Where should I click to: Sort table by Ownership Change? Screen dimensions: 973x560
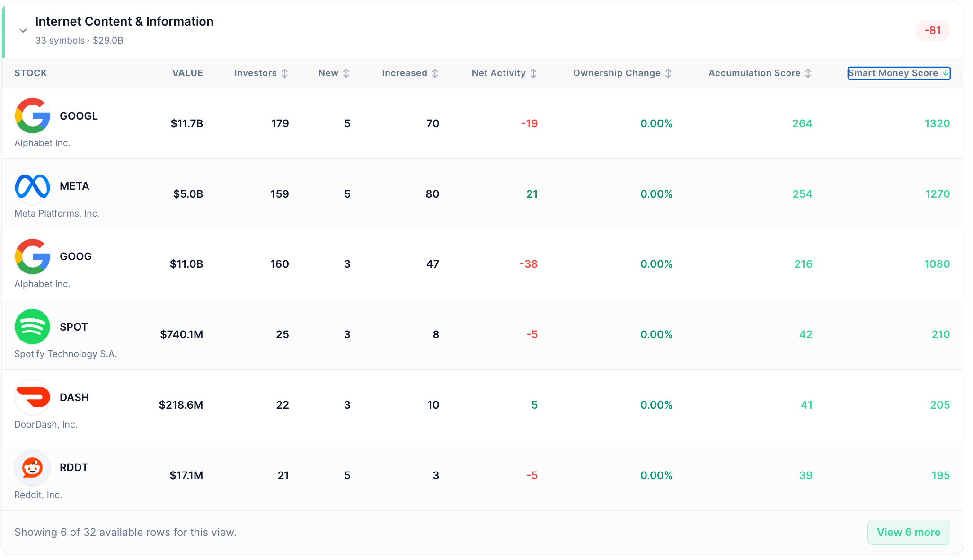point(622,73)
